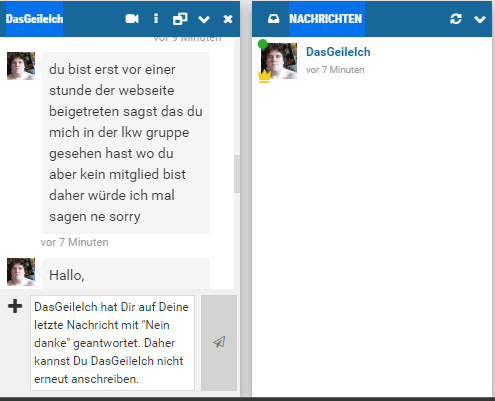Collapse the Nachrichten panel
This screenshot has height=401, width=495.
click(480, 20)
